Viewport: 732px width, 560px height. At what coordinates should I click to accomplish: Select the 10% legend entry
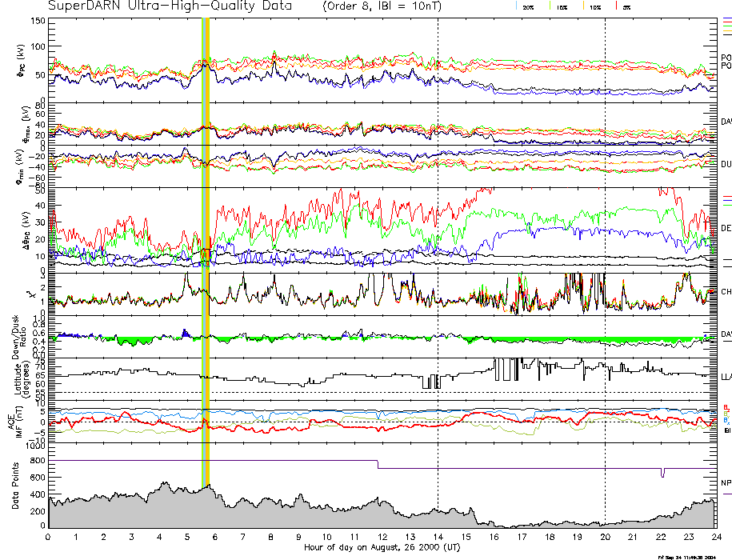[593, 6]
